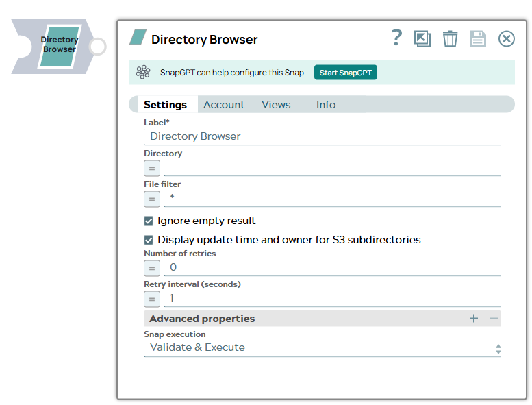This screenshot has height=405, width=532.
Task: Enable expression for Number of retries
Action: pos(152,268)
